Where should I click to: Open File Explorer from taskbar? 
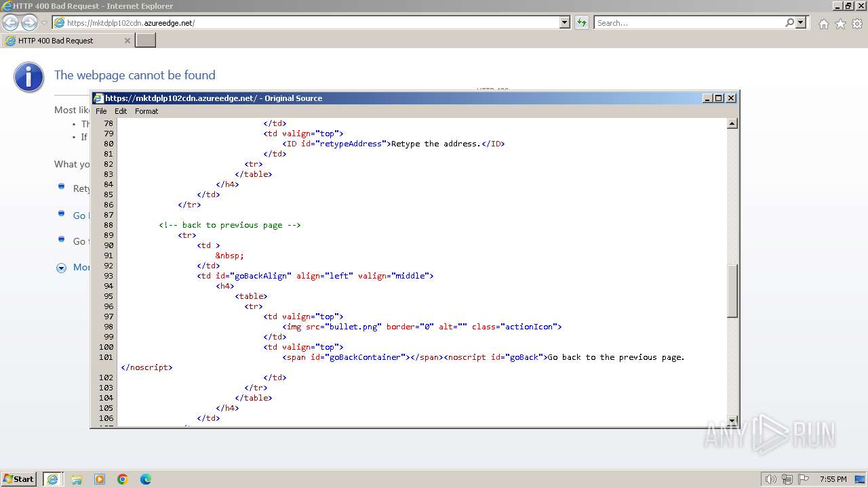tap(77, 479)
